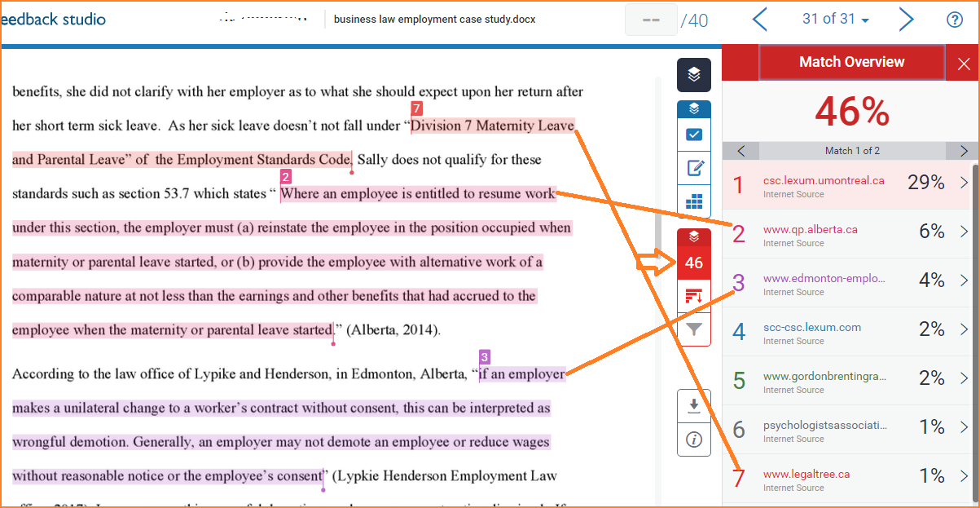This screenshot has width=980, height=508.
Task: Go to the previous paper arrow
Action: point(759,20)
